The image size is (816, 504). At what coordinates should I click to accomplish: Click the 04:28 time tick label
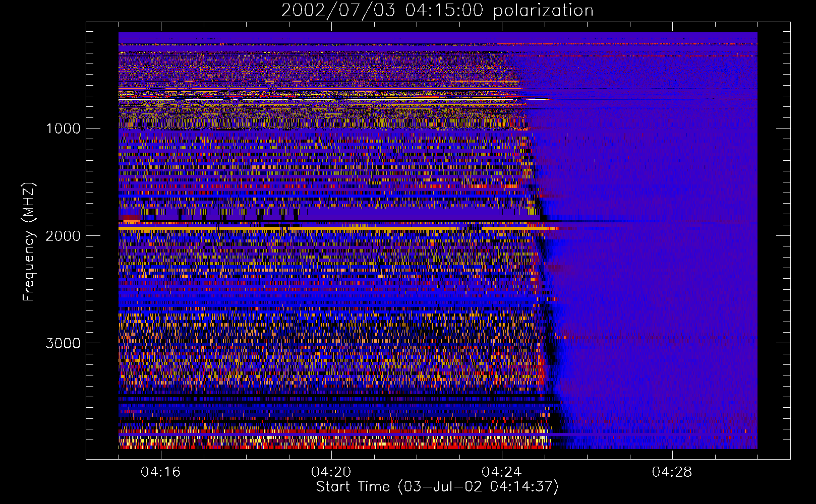pyautogui.click(x=672, y=472)
